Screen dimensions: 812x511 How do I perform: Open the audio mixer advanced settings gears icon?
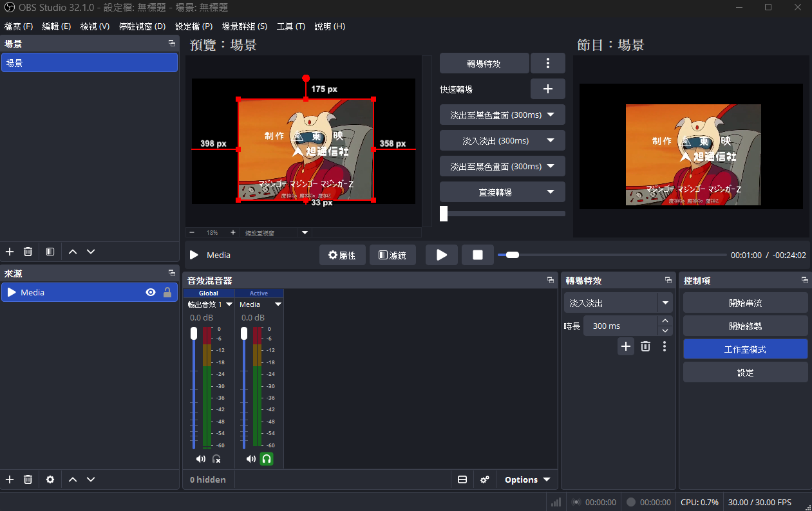pos(485,479)
